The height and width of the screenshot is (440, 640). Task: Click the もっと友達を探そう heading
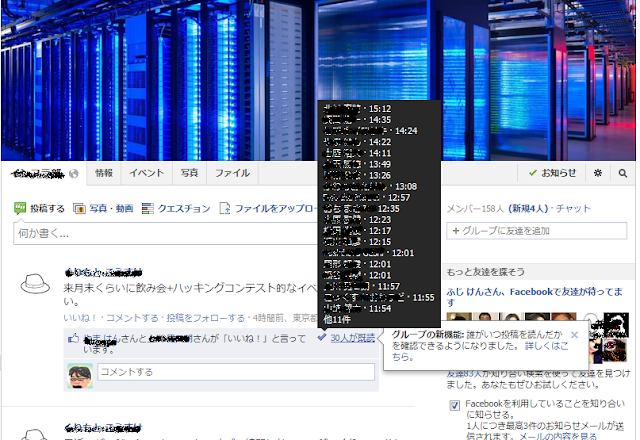pyautogui.click(x=485, y=272)
